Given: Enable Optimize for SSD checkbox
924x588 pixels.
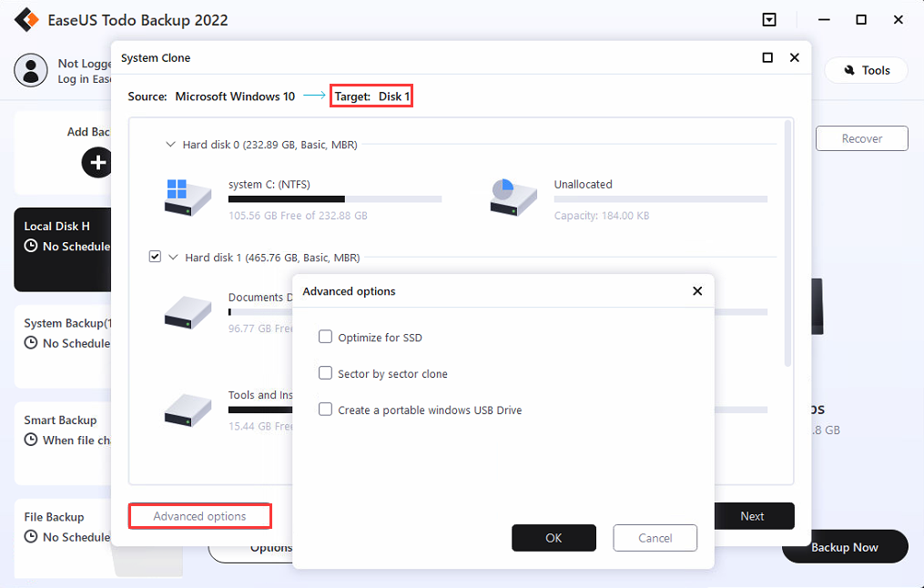Looking at the screenshot, I should tap(325, 337).
